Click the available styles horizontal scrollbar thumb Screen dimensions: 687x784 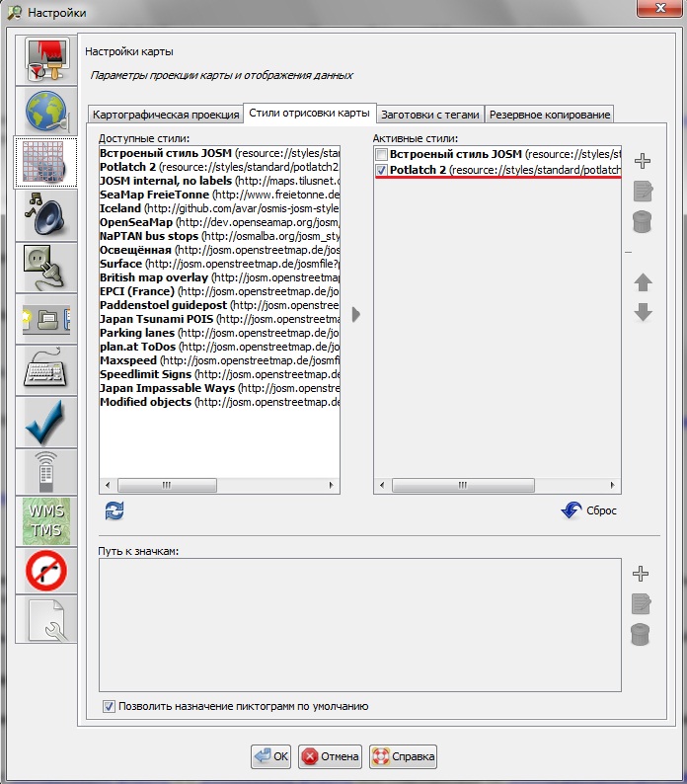coord(167,485)
